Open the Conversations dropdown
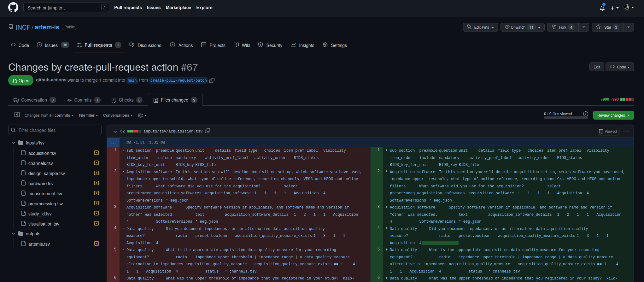 point(118,115)
